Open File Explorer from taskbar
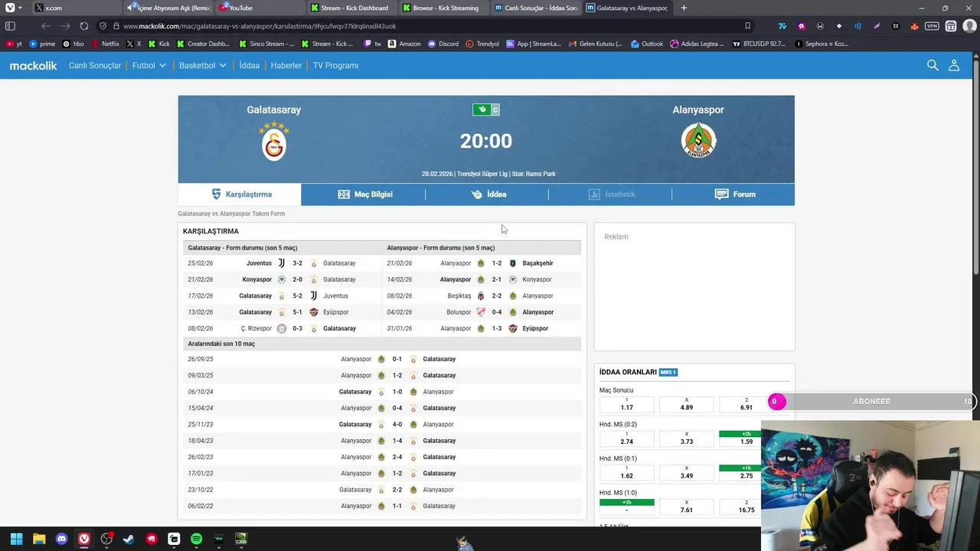The height and width of the screenshot is (551, 980). coord(39,539)
